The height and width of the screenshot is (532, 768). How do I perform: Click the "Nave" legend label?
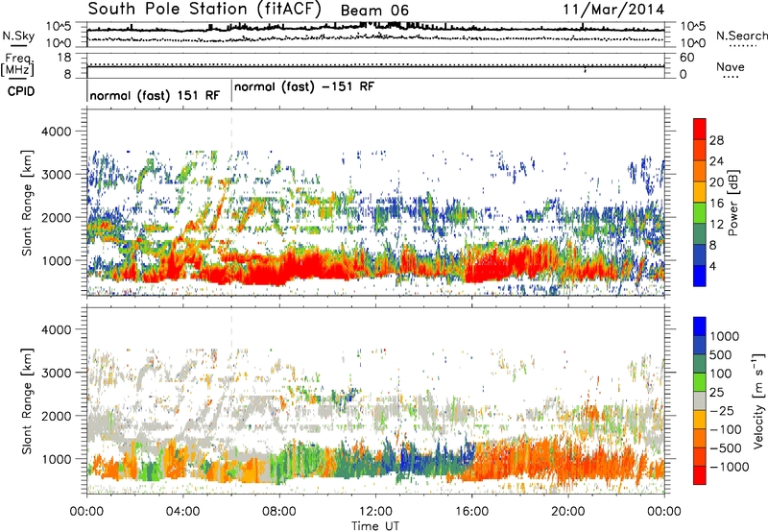[x=731, y=66]
